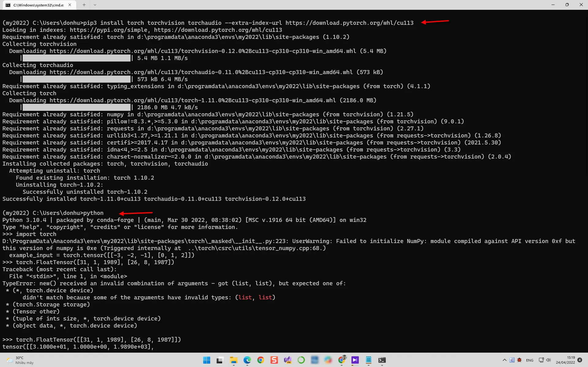Viewport: 588px width, 367px height.
Task: Open the Notepad taskbar icon
Action: click(x=368, y=360)
